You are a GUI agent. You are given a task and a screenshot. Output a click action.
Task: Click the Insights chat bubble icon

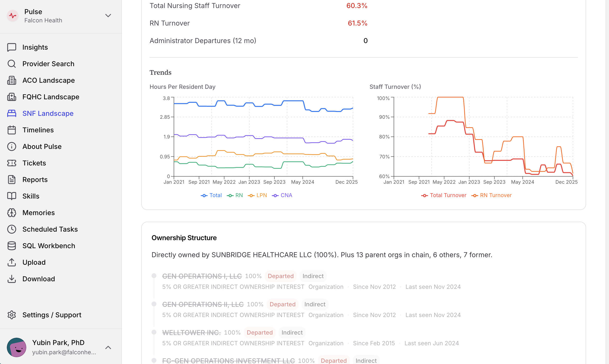coord(11,47)
